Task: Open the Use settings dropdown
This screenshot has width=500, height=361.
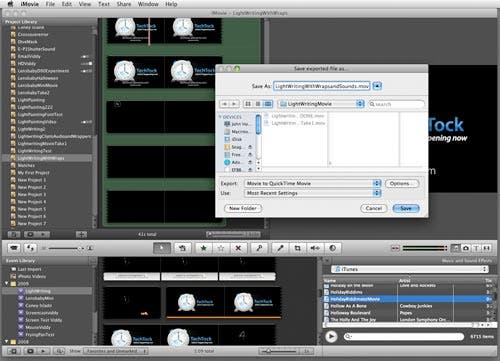Action: coord(312,193)
